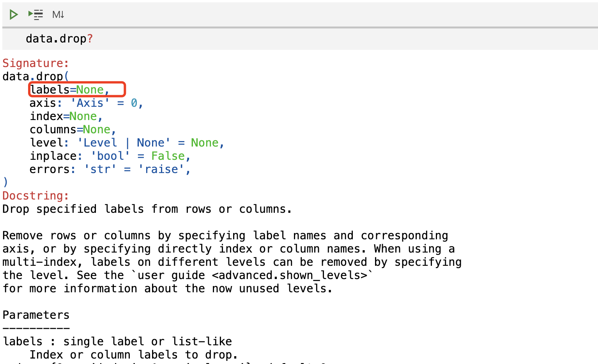Click the run-by-line icon
598x364 pixels.
tap(35, 15)
